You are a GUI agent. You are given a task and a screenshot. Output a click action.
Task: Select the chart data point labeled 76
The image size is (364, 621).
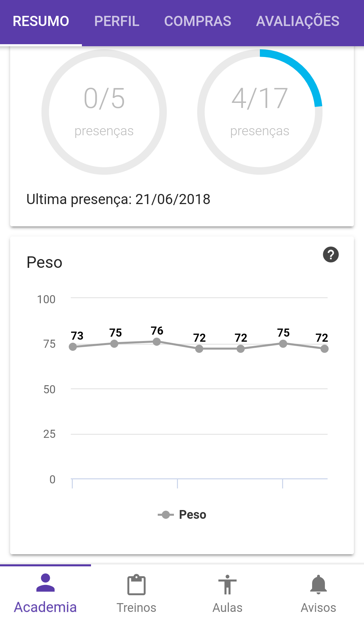(157, 342)
